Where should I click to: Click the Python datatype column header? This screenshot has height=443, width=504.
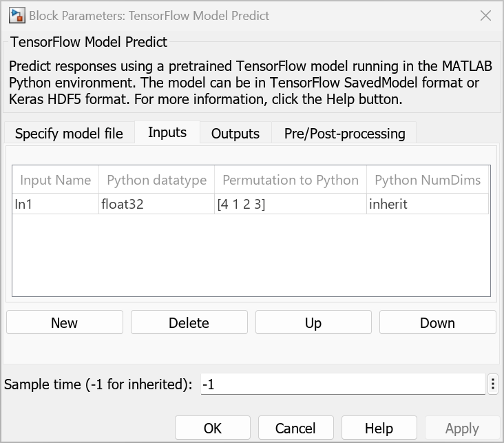156,181
